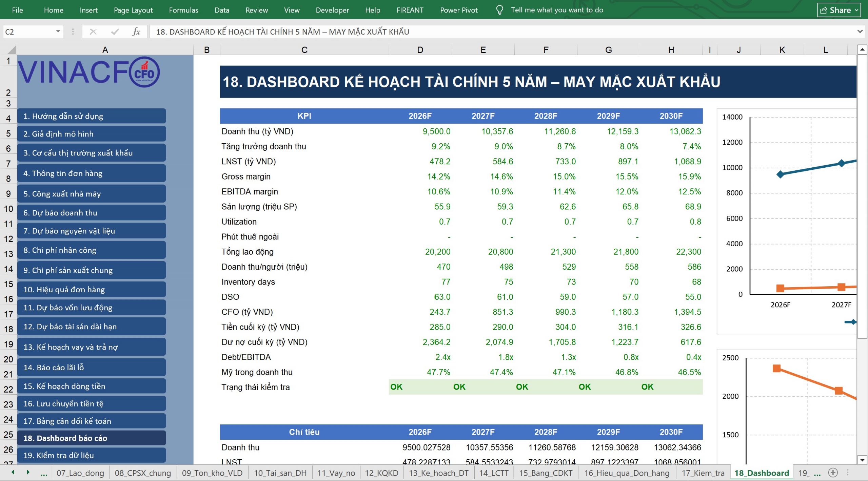Viewport: 868px width, 481px height.
Task: Click the previous sheet navigation arrow
Action: (x=13, y=472)
